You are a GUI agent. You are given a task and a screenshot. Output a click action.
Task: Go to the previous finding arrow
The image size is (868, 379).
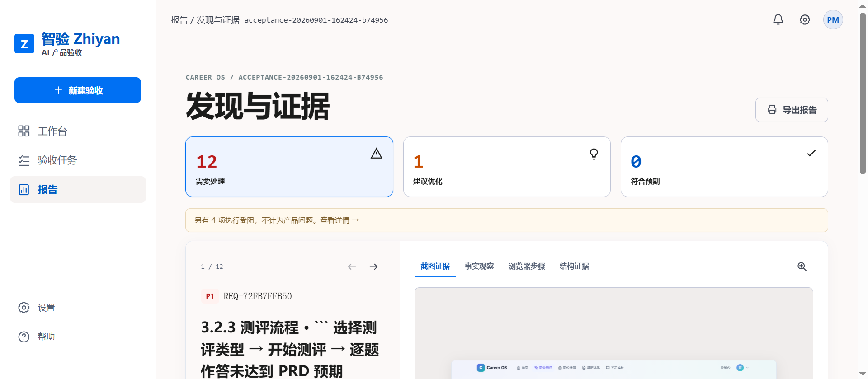coord(352,267)
